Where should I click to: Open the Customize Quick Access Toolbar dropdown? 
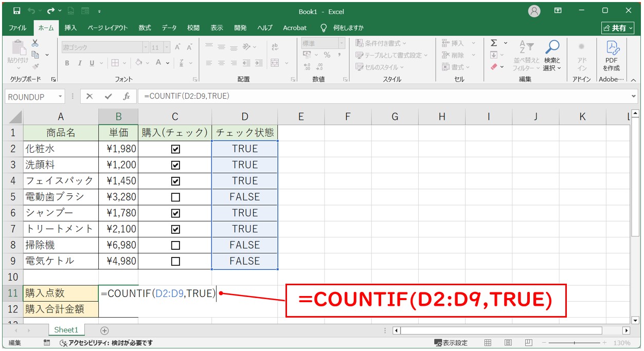[99, 11]
